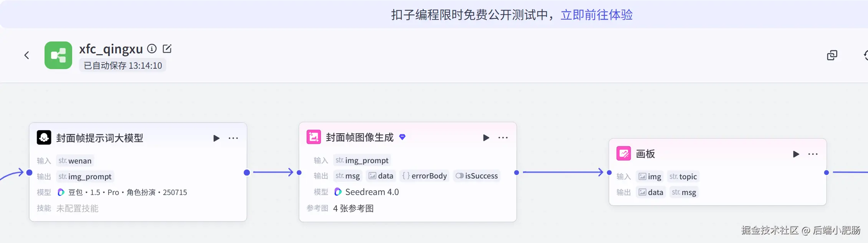The image size is (868, 243).
Task: Open more options for 封面帧图像生成 node
Action: click(503, 138)
